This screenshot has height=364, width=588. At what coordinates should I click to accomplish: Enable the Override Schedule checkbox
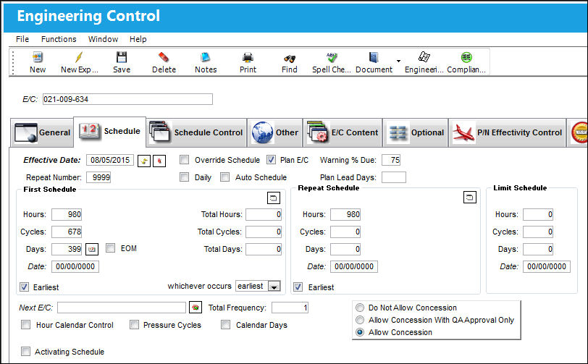tap(184, 160)
